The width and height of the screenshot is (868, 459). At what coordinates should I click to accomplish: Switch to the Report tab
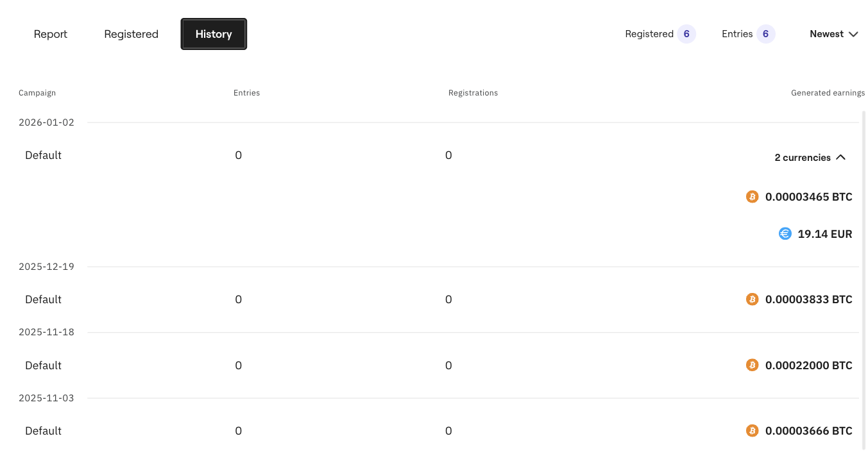click(51, 34)
